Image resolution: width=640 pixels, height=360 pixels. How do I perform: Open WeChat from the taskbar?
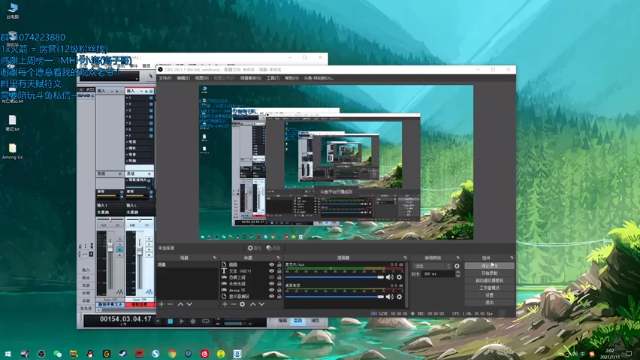[x=58, y=354]
